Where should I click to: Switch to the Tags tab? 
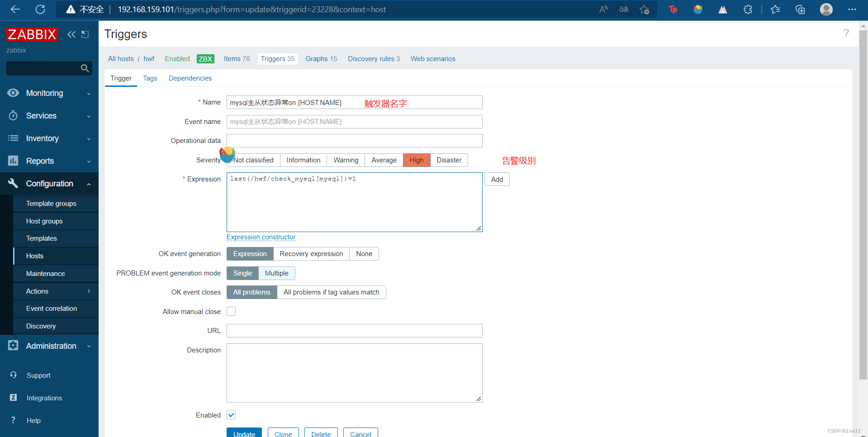[x=150, y=78]
